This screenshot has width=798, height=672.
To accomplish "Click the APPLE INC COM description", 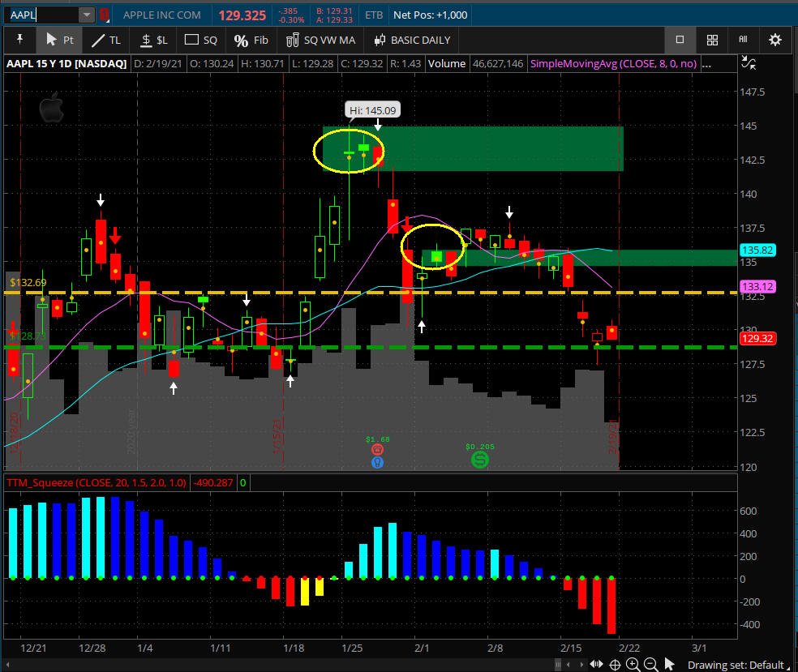I will click(x=162, y=15).
